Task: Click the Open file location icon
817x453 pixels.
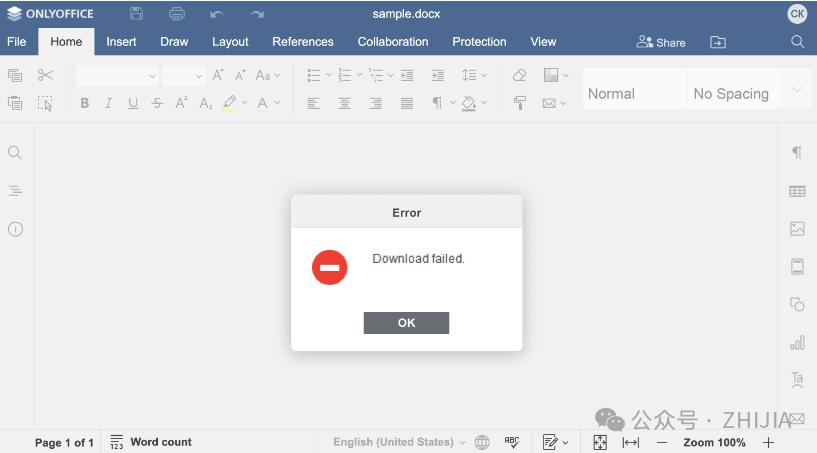Action: pyautogui.click(x=718, y=42)
